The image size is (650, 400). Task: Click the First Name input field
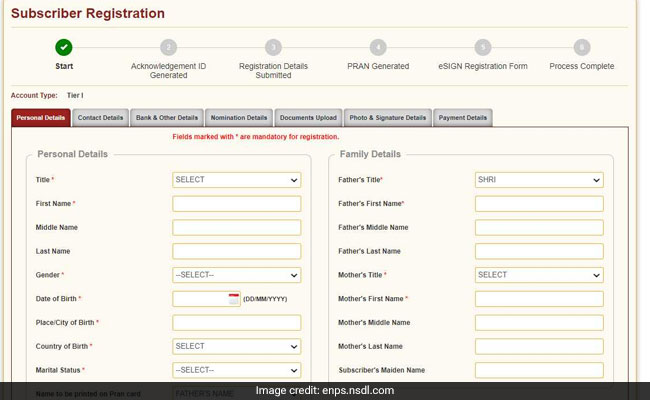point(236,204)
